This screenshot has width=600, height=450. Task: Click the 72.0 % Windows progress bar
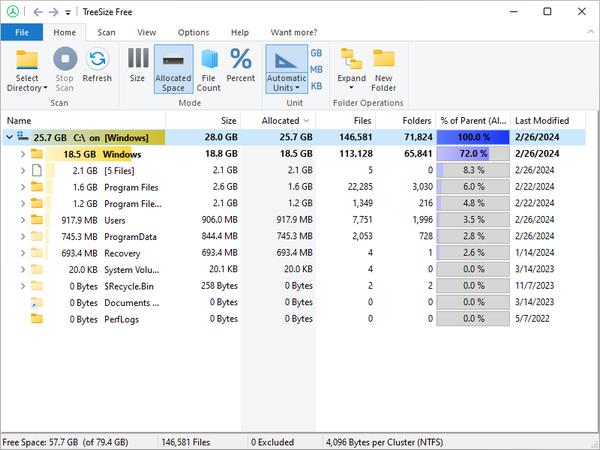click(x=473, y=153)
